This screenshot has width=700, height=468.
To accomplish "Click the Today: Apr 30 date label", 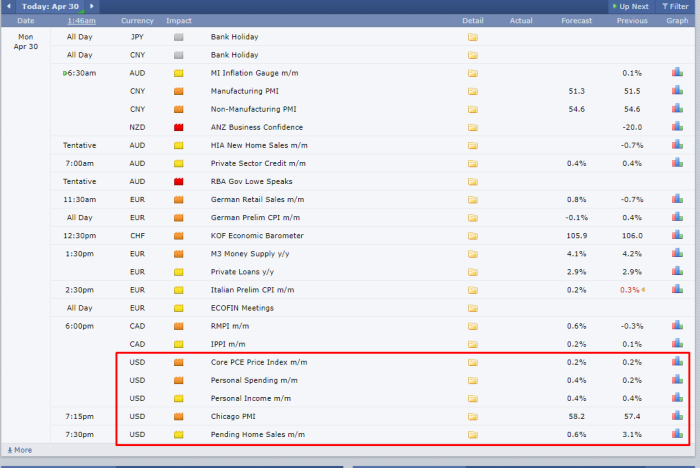I will point(50,6).
